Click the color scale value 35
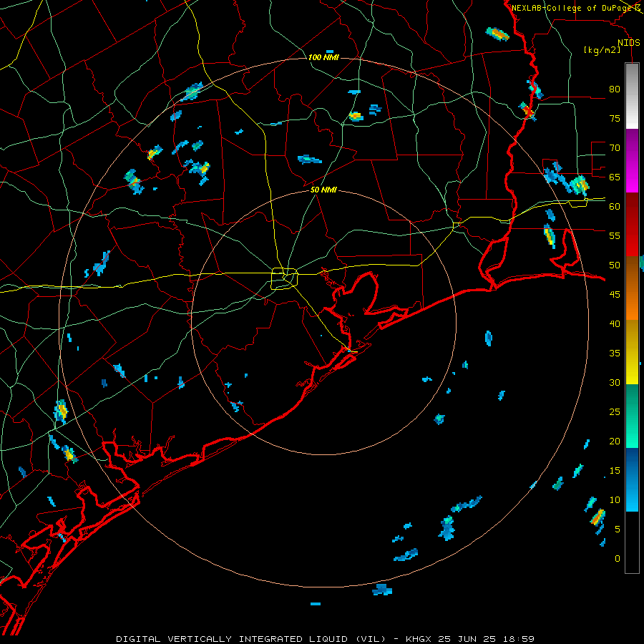 [615, 353]
